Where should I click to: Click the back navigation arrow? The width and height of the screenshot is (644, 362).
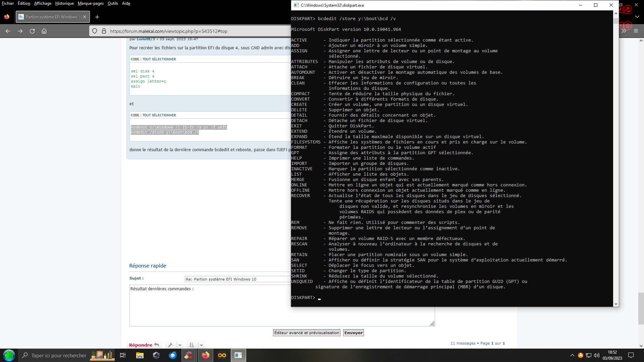(8, 31)
